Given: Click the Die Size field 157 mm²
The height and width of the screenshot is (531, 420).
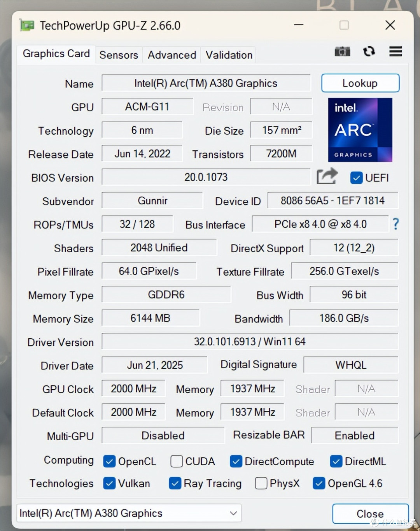Looking at the screenshot, I should (281, 130).
